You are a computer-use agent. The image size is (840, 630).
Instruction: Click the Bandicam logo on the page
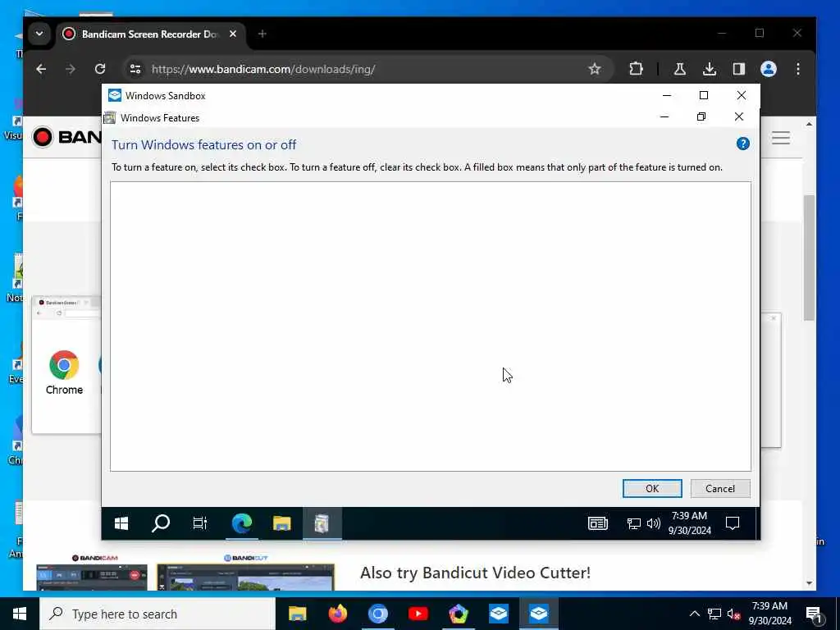(66, 137)
